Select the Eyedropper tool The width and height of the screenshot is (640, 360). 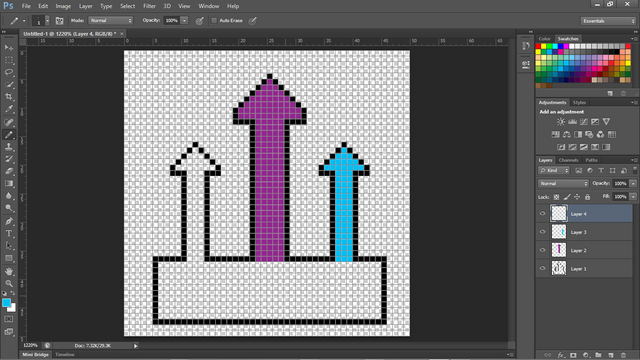pos(9,109)
